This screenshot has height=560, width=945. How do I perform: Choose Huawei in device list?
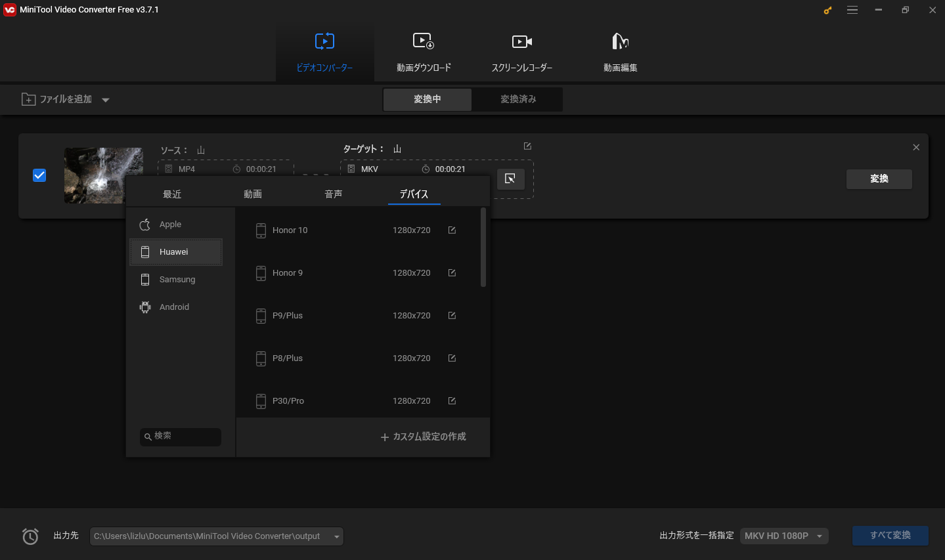point(176,252)
